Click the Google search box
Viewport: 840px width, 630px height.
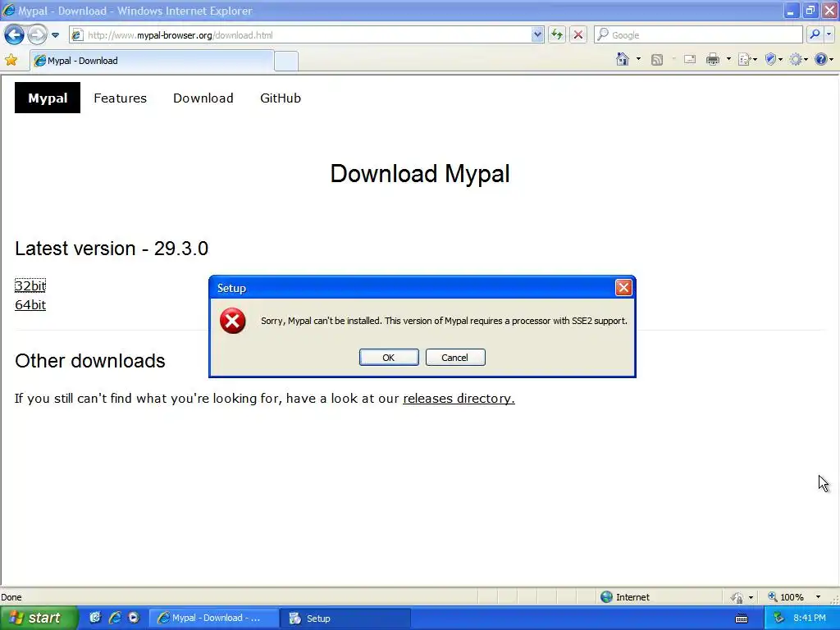tap(699, 35)
